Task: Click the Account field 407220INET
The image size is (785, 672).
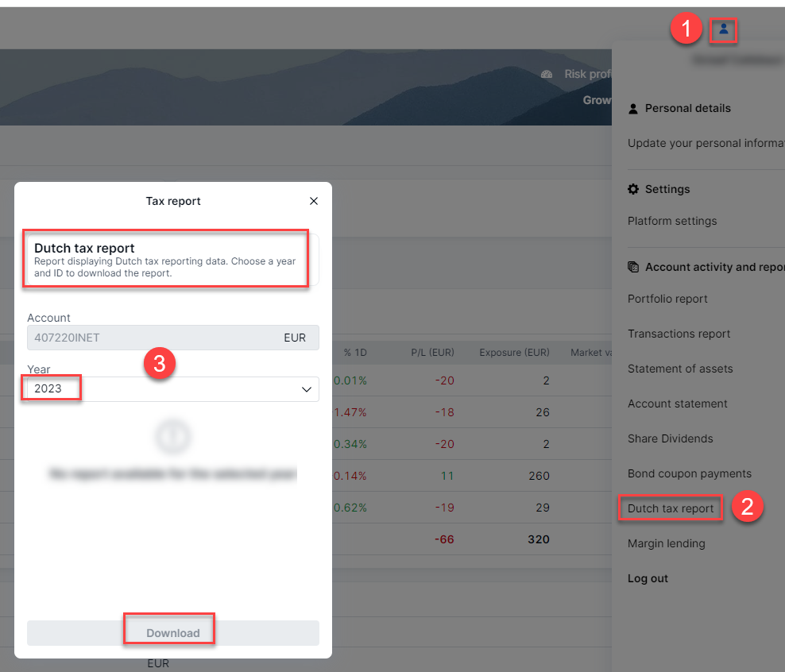Action: pos(172,338)
